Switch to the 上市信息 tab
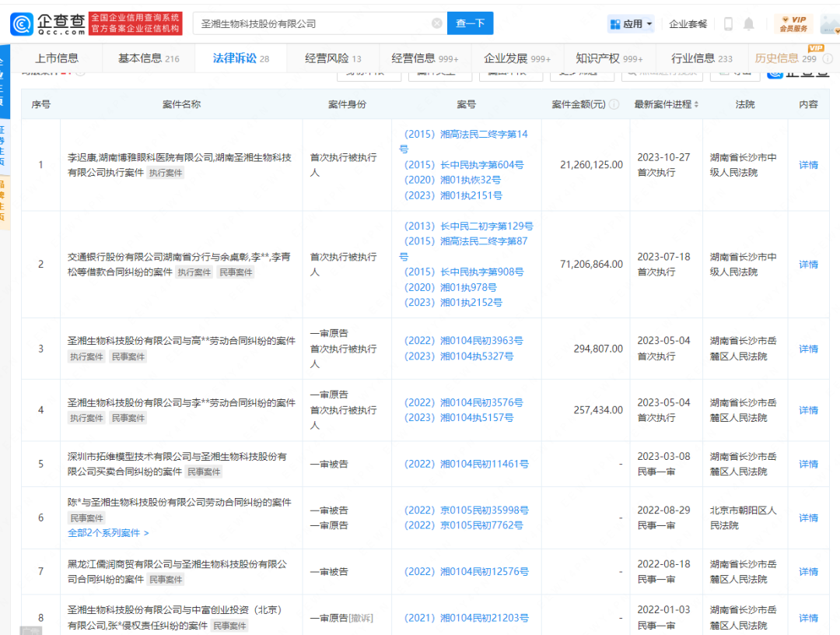Screen dimensions: 840x635 coord(57,58)
